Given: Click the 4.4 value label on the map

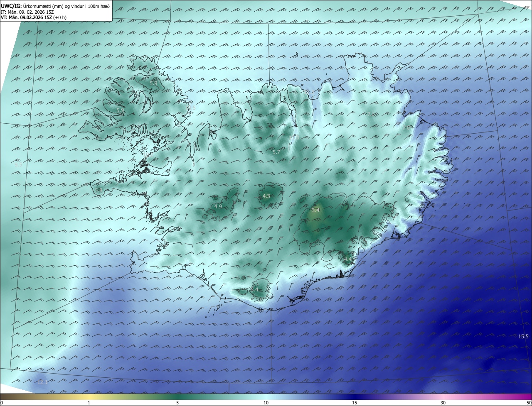Looking at the screenshot, I should coord(347,259).
